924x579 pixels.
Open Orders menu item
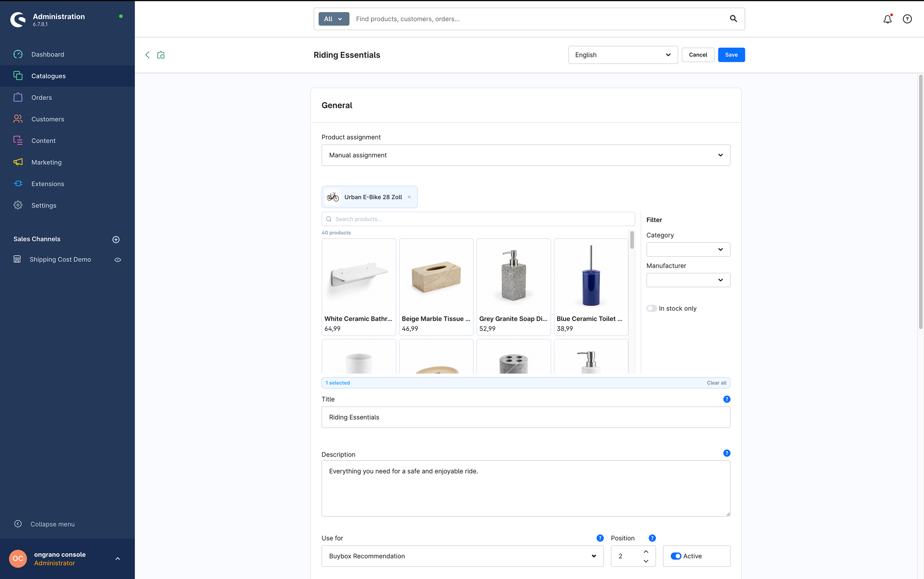67,97
